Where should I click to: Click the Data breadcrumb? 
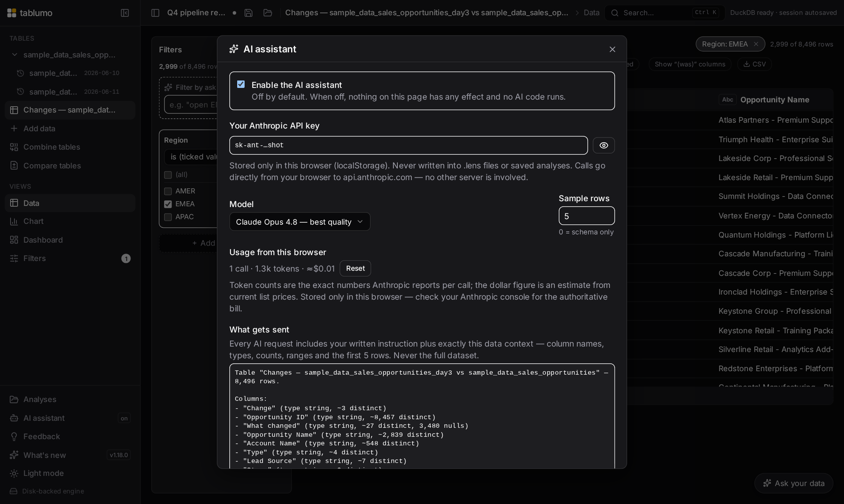(x=592, y=13)
